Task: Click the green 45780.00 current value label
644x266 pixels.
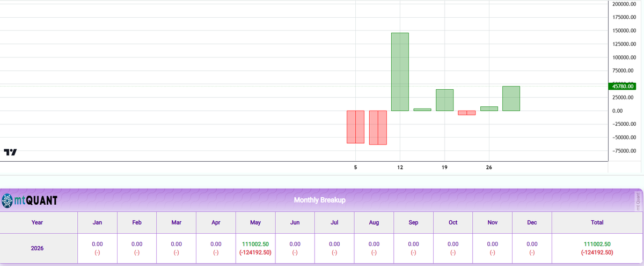Action: tap(623, 86)
